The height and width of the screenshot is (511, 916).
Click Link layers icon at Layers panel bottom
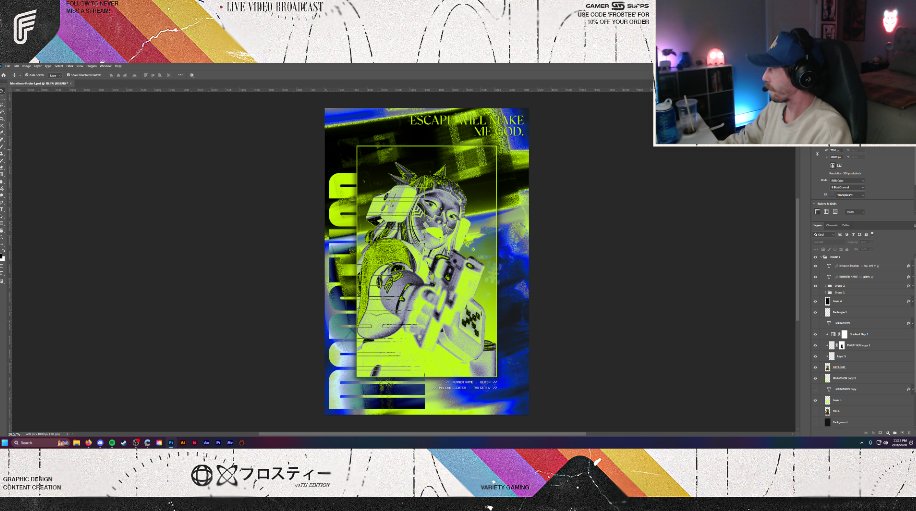pyautogui.click(x=866, y=433)
